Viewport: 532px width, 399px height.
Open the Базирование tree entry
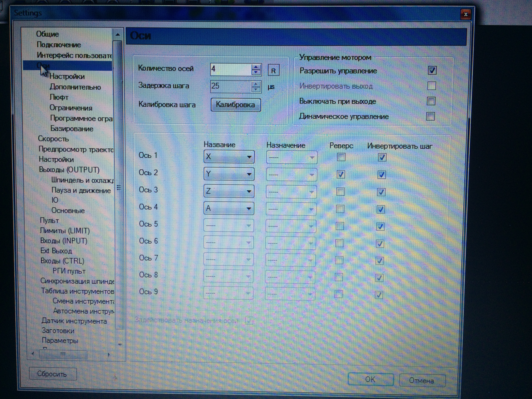pyautogui.click(x=72, y=129)
